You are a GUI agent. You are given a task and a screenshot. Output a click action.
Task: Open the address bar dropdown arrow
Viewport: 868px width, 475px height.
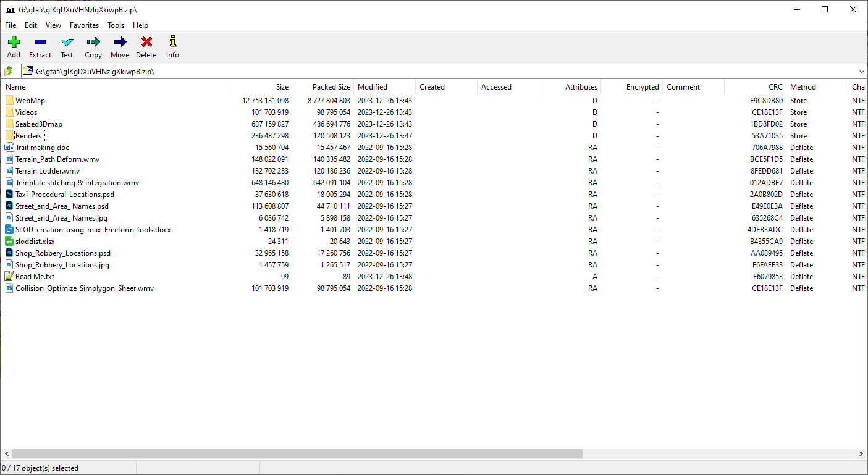(861, 71)
